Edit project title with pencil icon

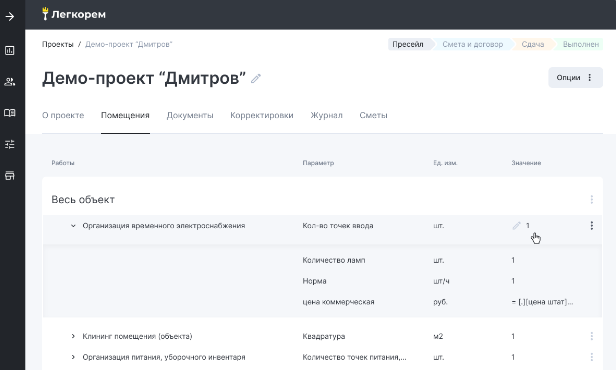coord(256,79)
